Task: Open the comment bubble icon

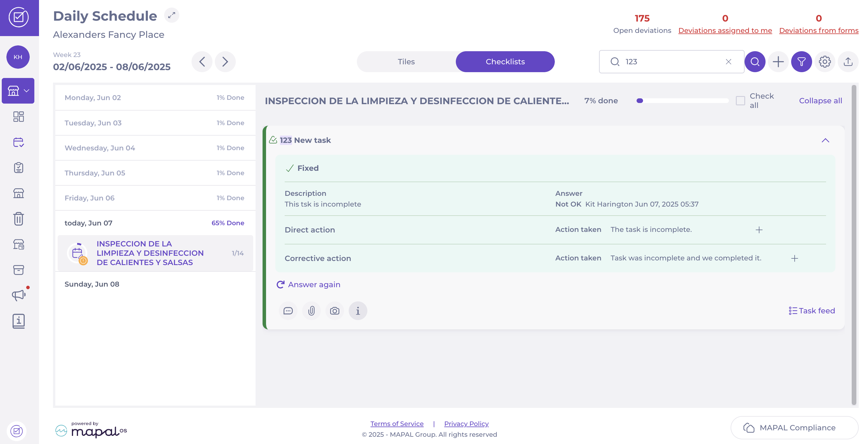Action: tap(288, 311)
